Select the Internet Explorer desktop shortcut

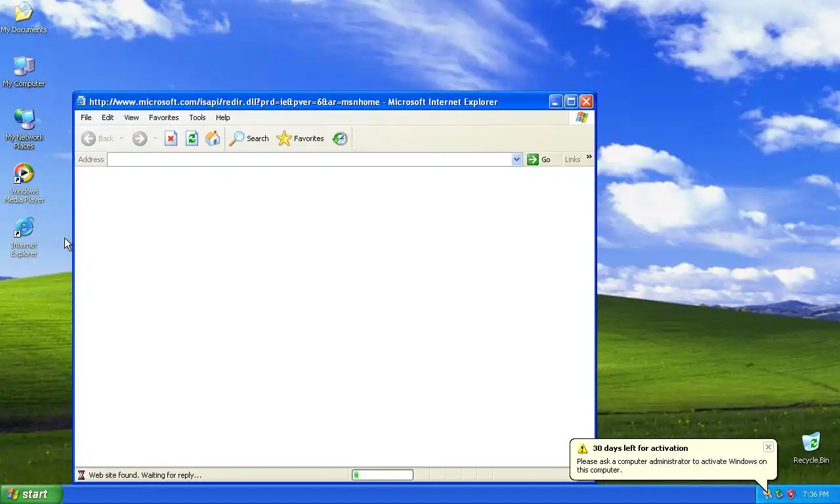click(x=24, y=237)
